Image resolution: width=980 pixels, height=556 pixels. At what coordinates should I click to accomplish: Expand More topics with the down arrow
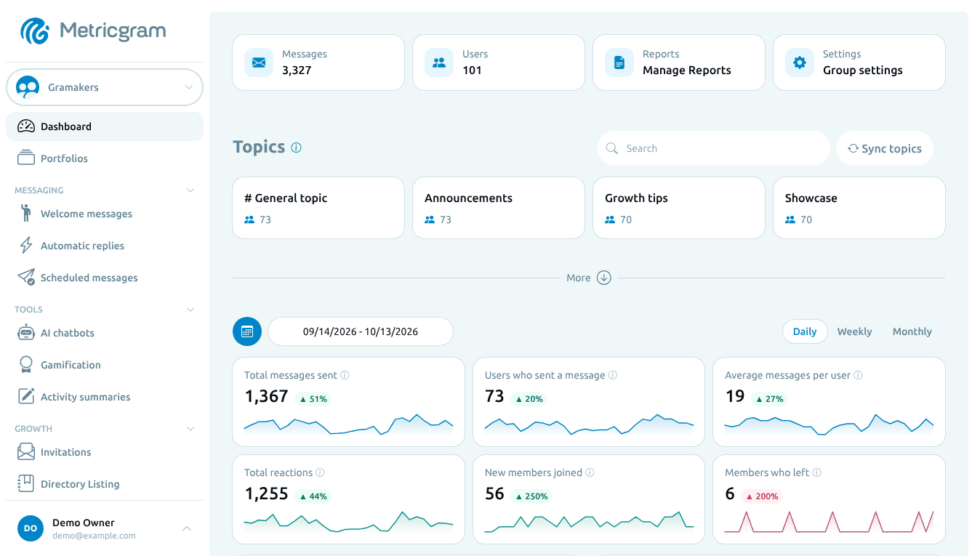604,278
